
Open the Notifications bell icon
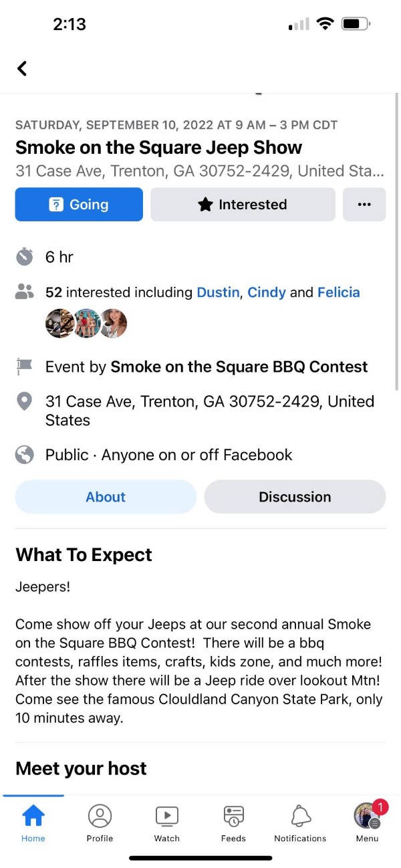pos(301,816)
